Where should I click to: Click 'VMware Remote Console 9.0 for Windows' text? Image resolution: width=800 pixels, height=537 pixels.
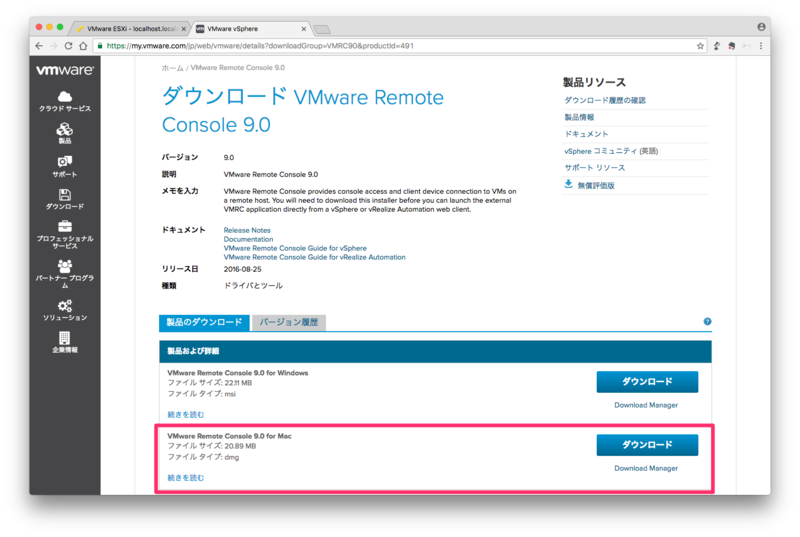(238, 373)
